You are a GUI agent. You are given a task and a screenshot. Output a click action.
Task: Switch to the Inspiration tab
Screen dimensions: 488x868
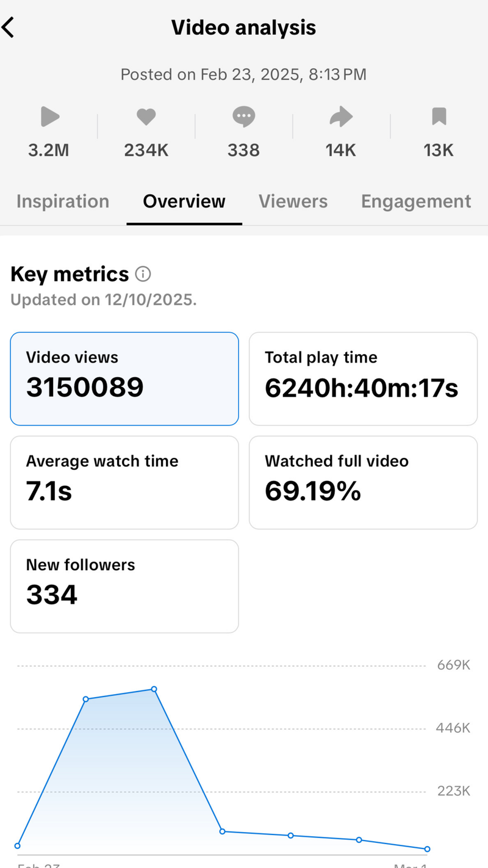(63, 201)
